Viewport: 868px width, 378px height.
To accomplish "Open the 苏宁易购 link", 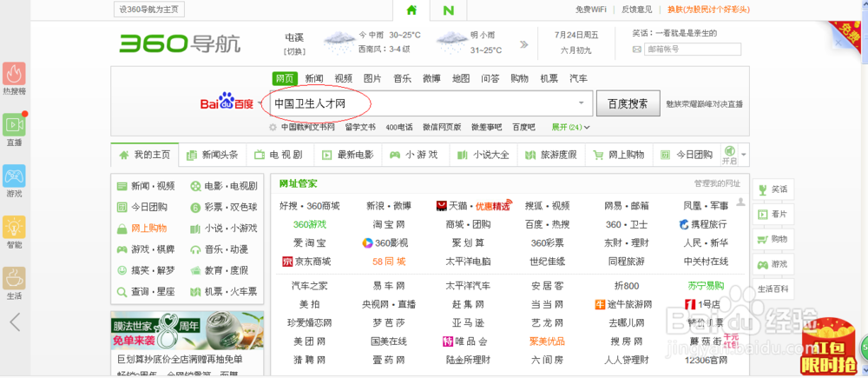I will pos(706,286).
